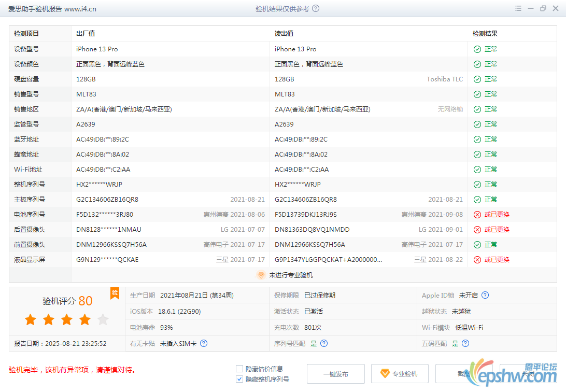
Task: Click green check icon in 销售地区 row
Action: pyautogui.click(x=477, y=109)
